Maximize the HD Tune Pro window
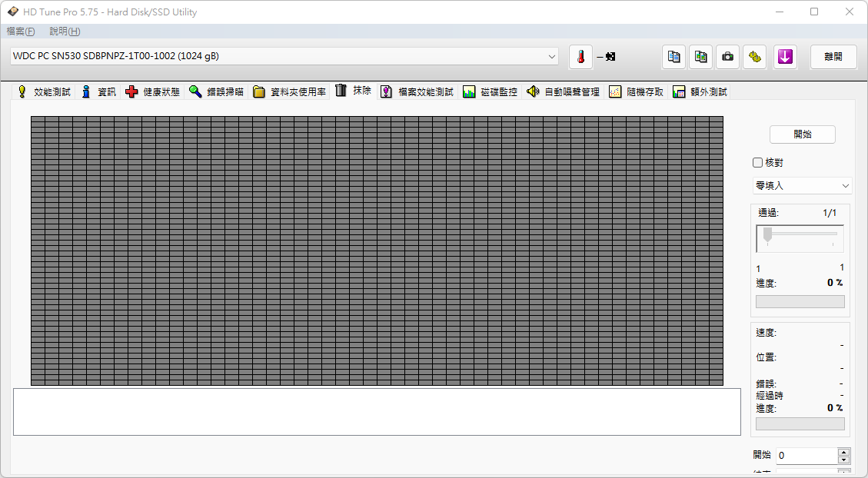The image size is (868, 478). tap(813, 12)
